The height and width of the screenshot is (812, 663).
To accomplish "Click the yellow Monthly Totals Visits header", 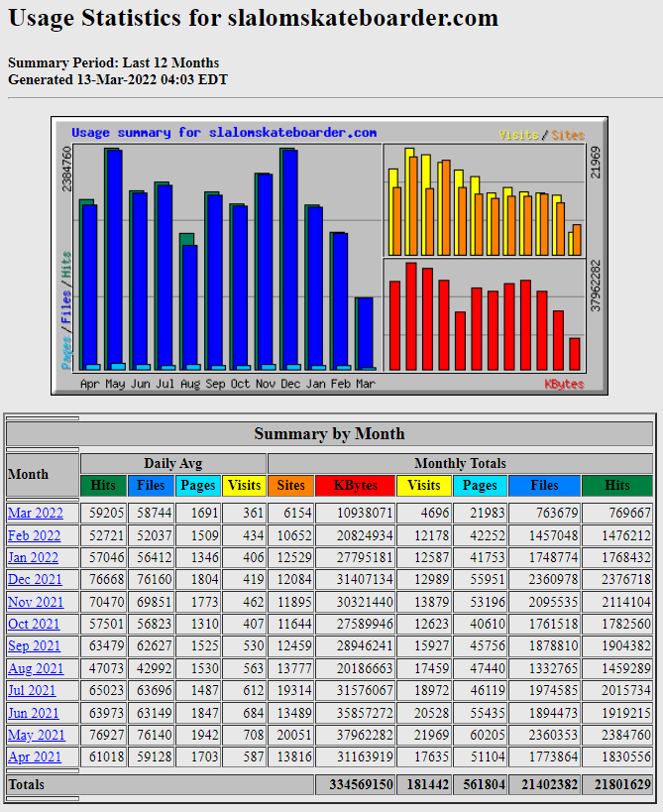I will click(x=423, y=485).
